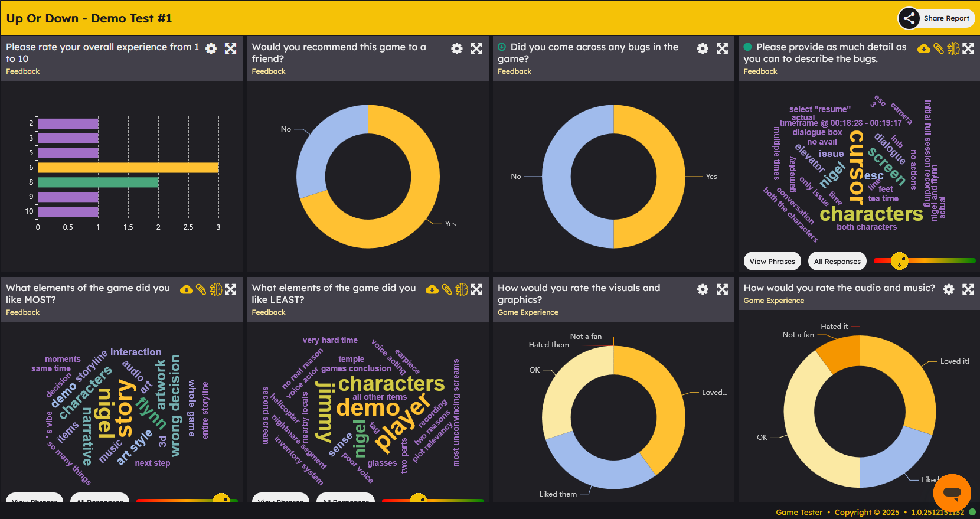Image resolution: width=980 pixels, height=519 pixels.
Task: Click paperclip icon on liked LEAST panel
Action: coord(447,289)
